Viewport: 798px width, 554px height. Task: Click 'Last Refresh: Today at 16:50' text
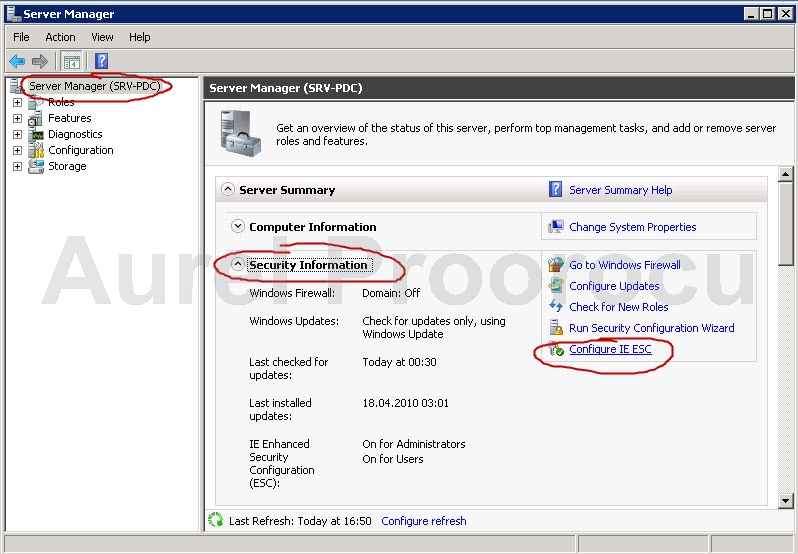click(x=300, y=521)
